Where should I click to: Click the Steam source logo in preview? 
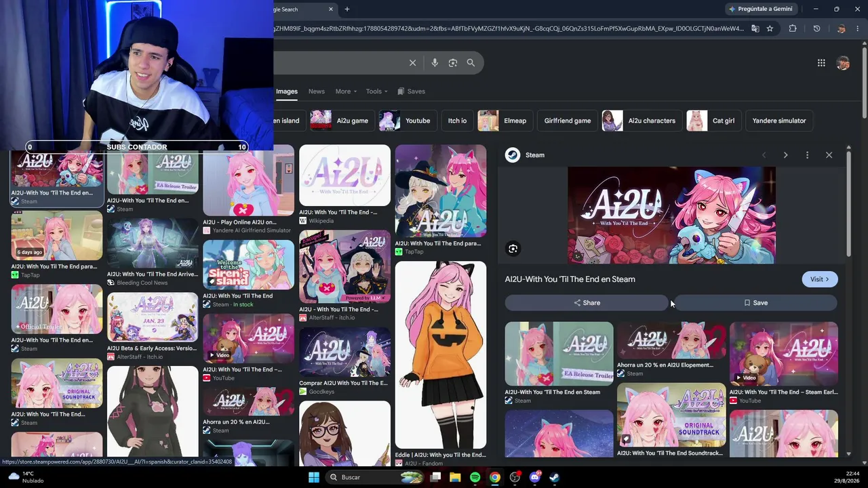[x=513, y=155]
